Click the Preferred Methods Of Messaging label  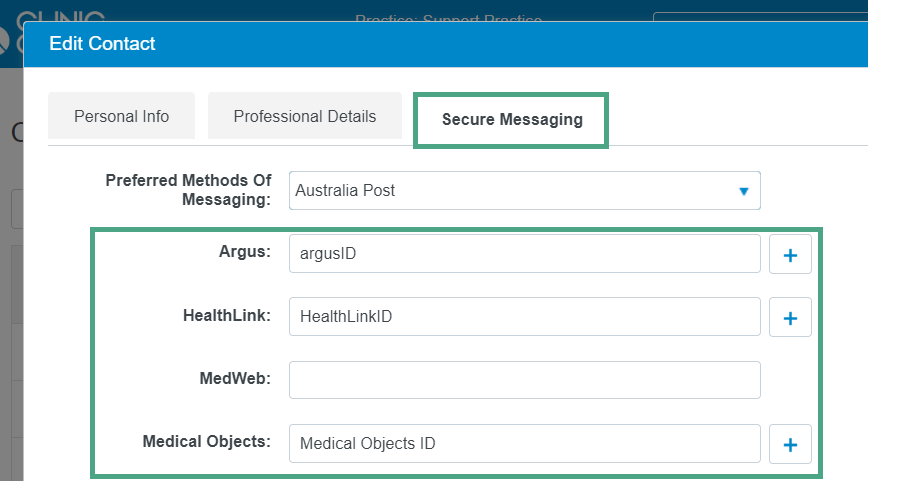[x=189, y=190]
